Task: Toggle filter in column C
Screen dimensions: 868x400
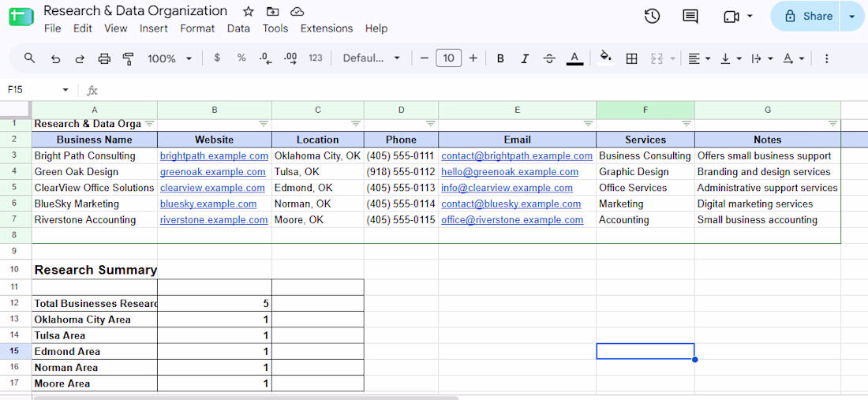Action: coord(356,124)
